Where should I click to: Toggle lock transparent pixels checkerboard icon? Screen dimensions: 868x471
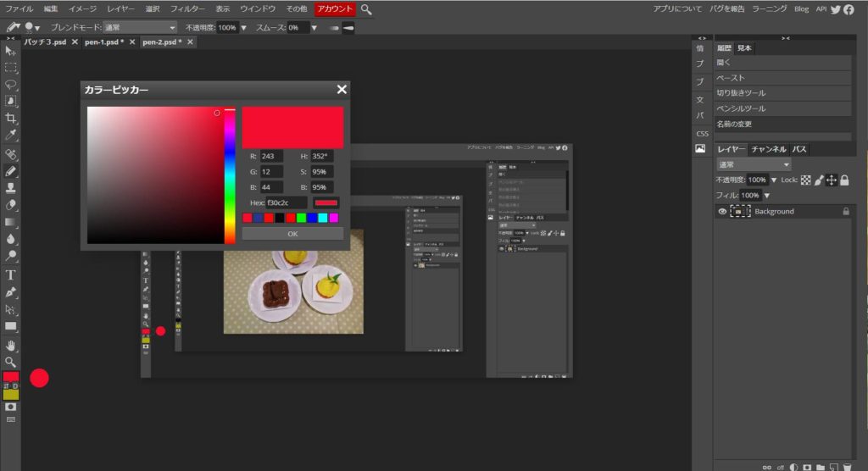(x=806, y=180)
